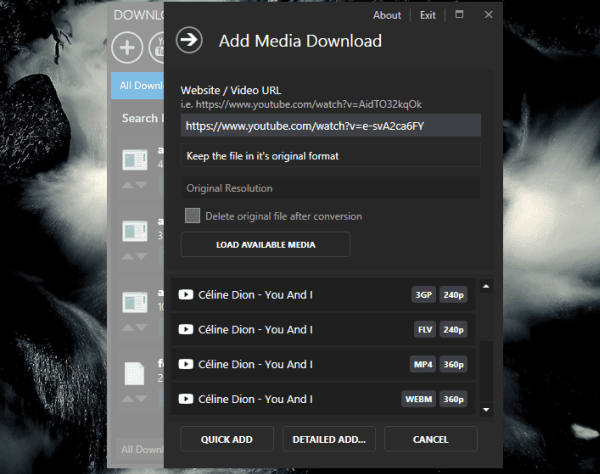This screenshot has width=600, height=474.
Task: Click the CANCEL button
Action: 430,439
